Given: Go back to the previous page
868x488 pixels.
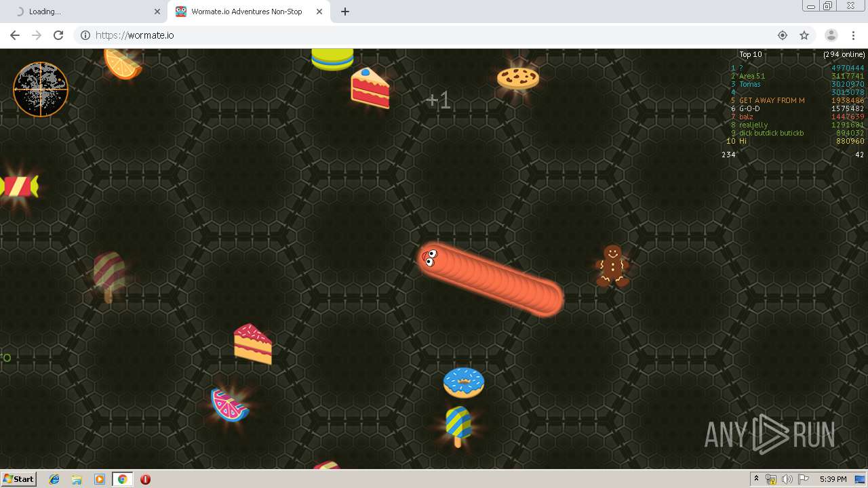Looking at the screenshot, I should [15, 35].
